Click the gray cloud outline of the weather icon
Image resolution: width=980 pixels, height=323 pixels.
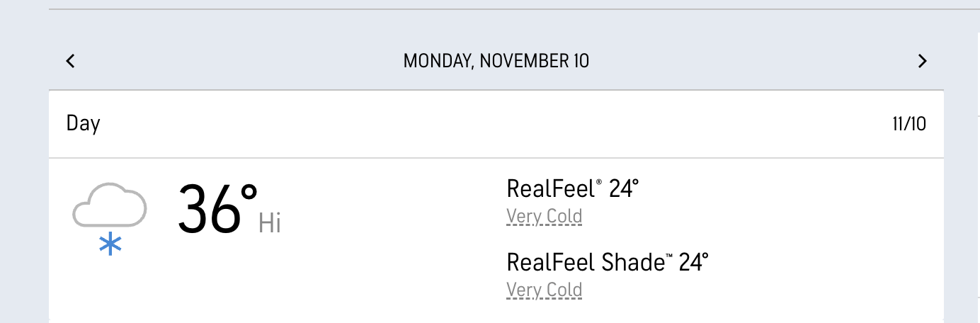point(109,204)
